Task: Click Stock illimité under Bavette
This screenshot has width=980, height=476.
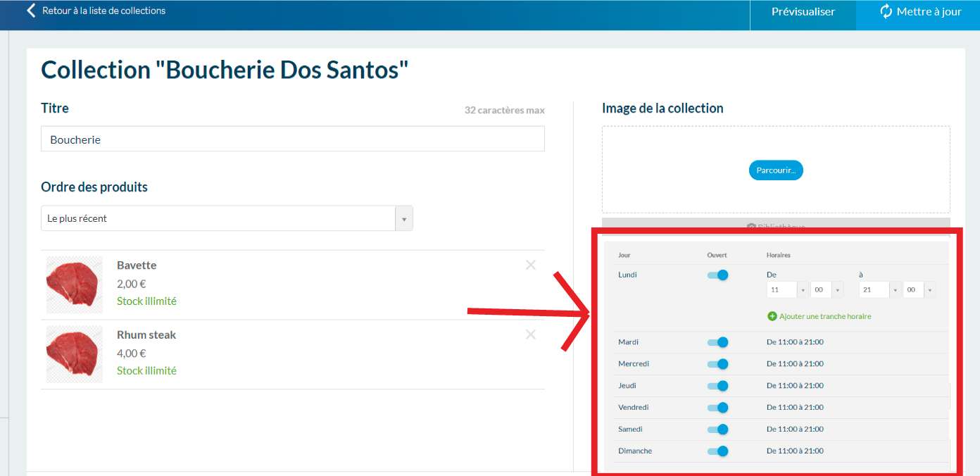Action: [x=146, y=301]
